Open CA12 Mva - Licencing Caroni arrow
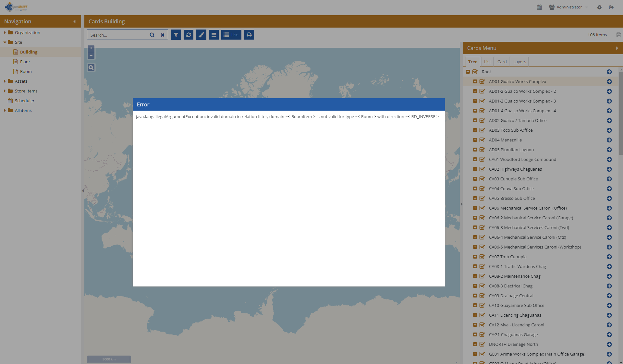 [x=609, y=325]
